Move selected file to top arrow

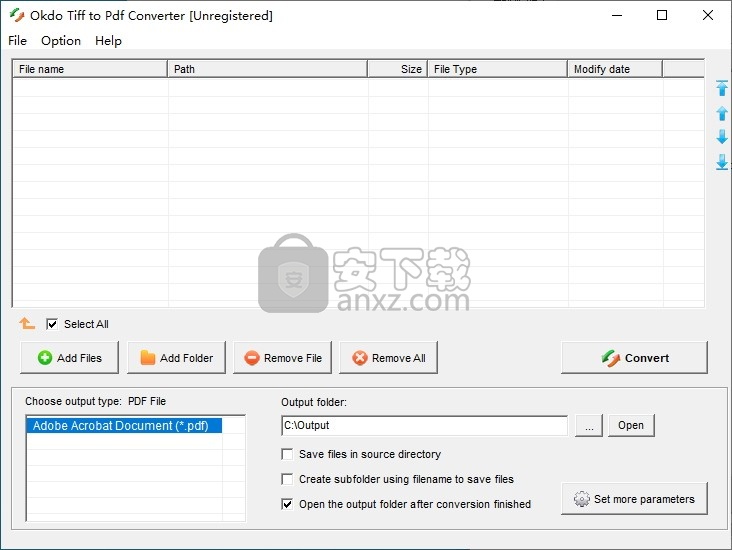coord(722,88)
